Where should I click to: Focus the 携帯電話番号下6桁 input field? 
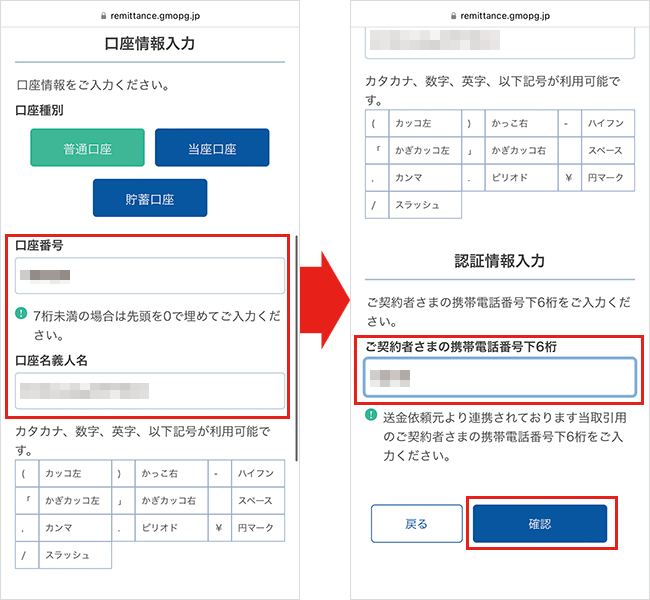point(500,377)
